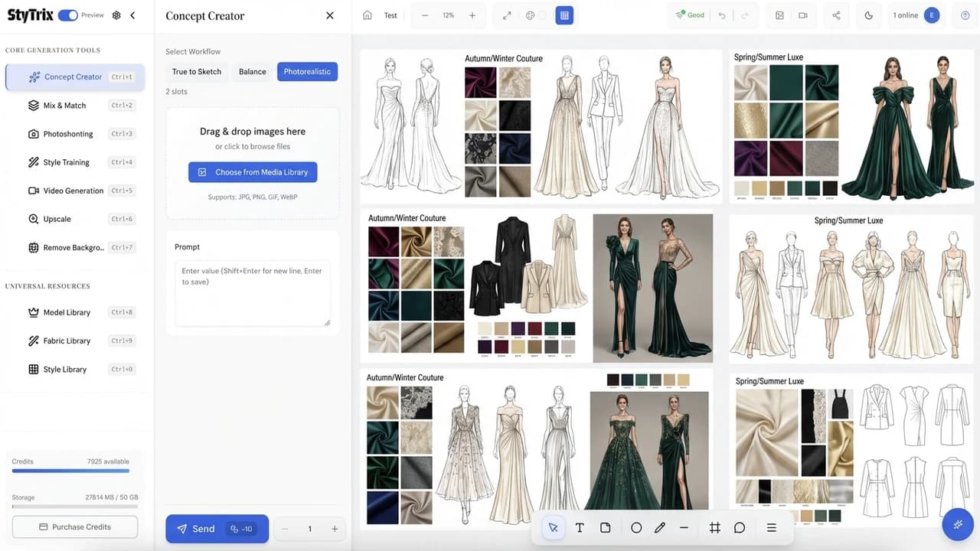The height and width of the screenshot is (551, 980).
Task: Open the Fabric Library
Action: click(67, 341)
